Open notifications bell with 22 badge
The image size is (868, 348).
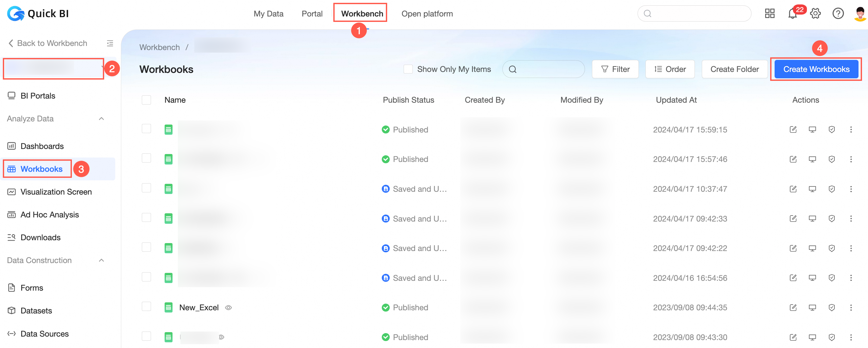tap(793, 14)
